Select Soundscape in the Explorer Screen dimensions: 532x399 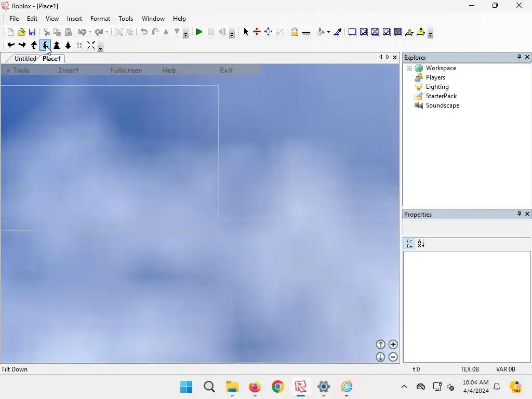tap(443, 105)
